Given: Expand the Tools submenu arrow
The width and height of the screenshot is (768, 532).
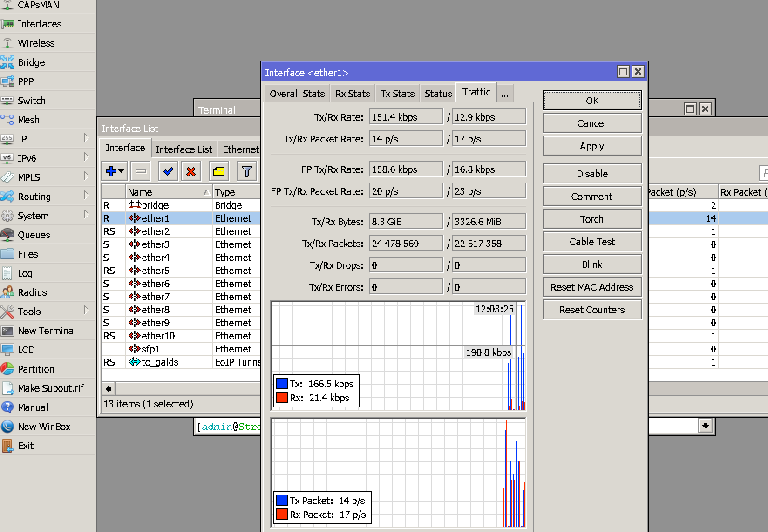Looking at the screenshot, I should click(x=86, y=311).
